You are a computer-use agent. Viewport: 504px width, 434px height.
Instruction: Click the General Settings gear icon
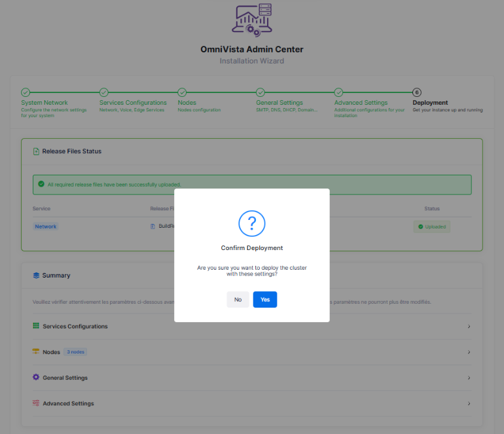point(36,377)
